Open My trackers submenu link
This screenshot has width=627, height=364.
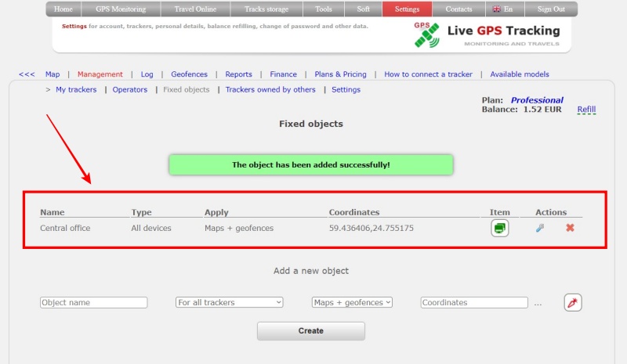tap(76, 90)
